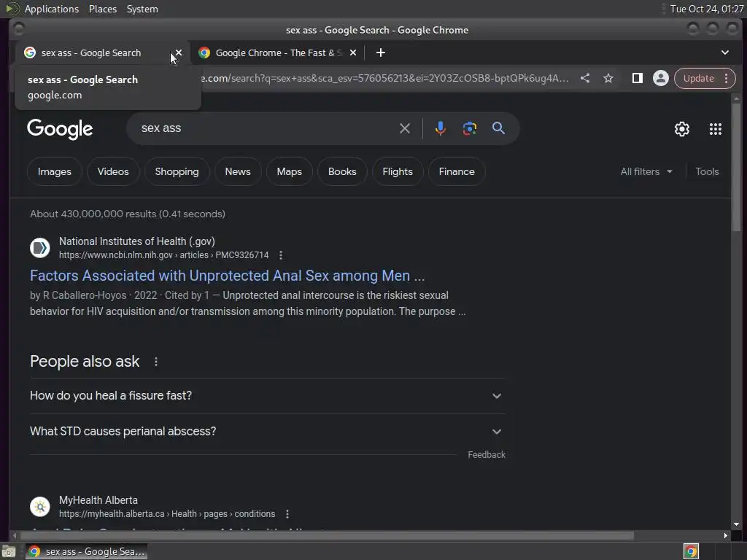Click the Tools button
The height and width of the screenshot is (560, 747).
coord(707,171)
